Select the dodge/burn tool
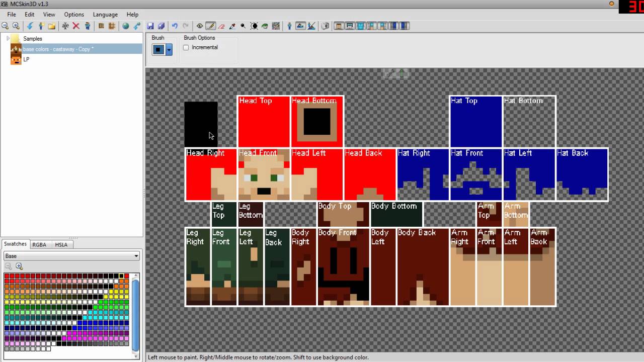 coord(243,26)
